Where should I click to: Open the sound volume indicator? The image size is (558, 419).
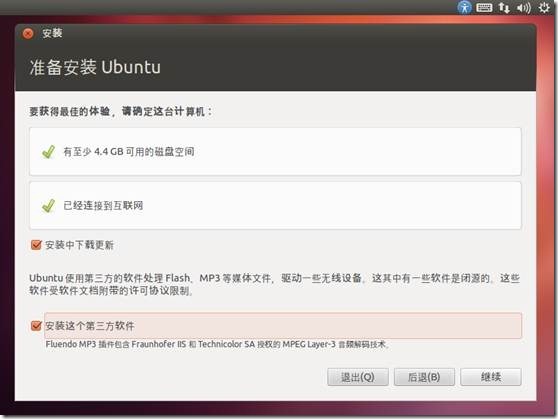point(523,7)
